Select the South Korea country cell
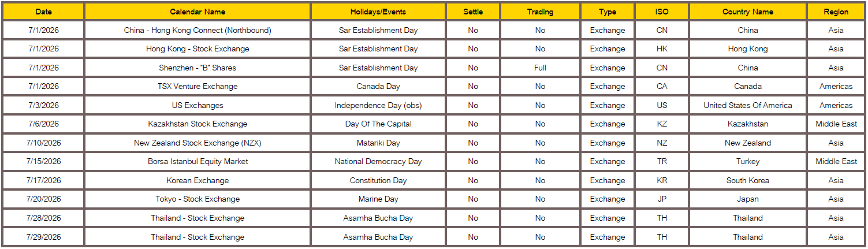The height and width of the screenshot is (249, 868). coord(748,180)
